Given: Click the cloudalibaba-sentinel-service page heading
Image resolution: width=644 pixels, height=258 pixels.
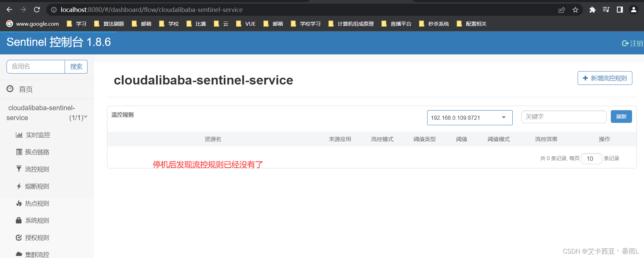Looking at the screenshot, I should (x=203, y=80).
